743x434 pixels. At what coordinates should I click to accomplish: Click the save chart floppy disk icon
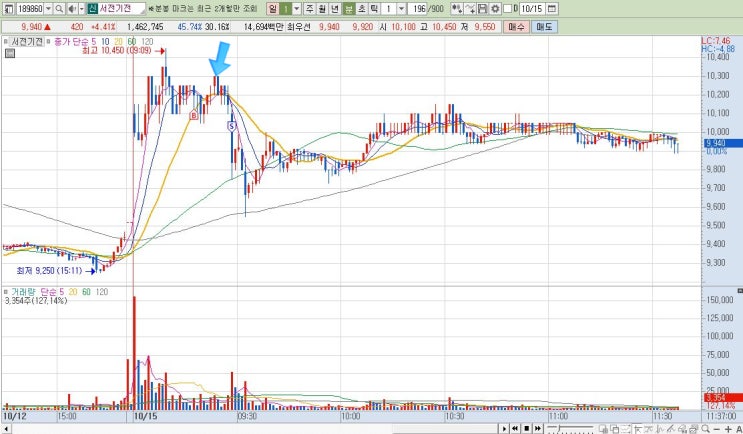click(482, 9)
